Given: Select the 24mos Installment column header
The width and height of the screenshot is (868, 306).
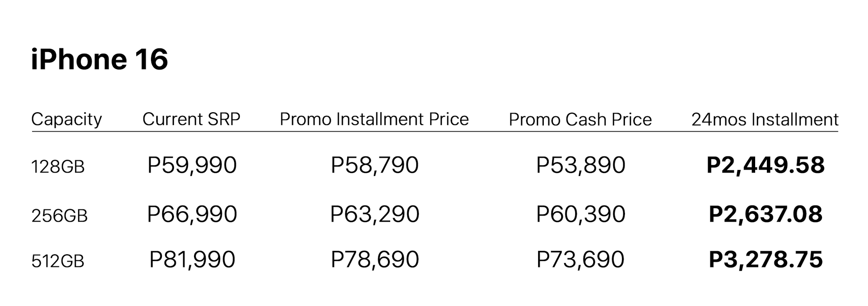Looking at the screenshot, I should pos(765,120).
